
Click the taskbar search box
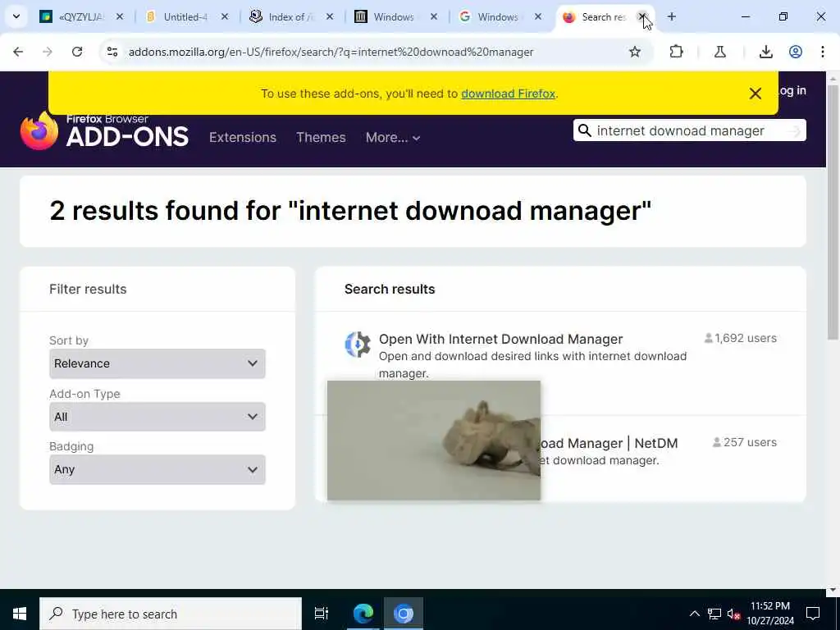(171, 614)
